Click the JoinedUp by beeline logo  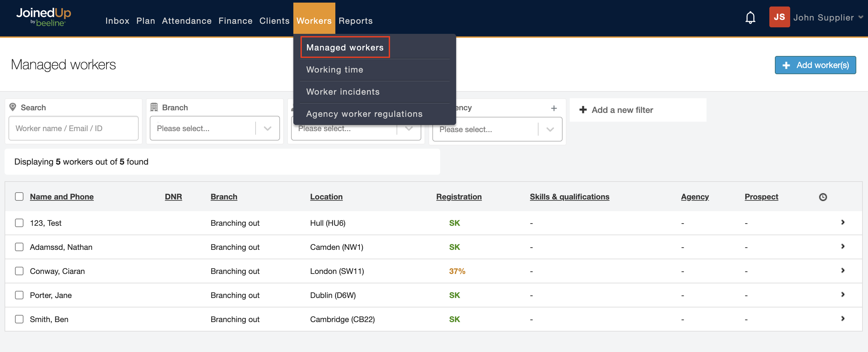[x=44, y=17]
